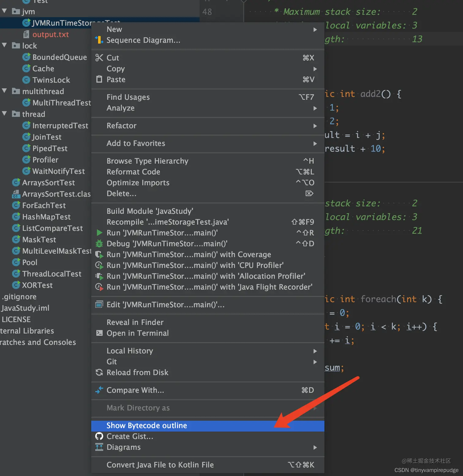Select ListCompareTest in the project tree
This screenshot has height=476, width=463.
point(52,228)
